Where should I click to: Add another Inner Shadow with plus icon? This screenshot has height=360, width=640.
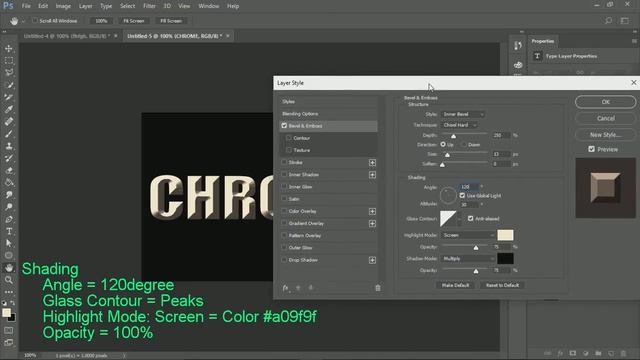372,175
